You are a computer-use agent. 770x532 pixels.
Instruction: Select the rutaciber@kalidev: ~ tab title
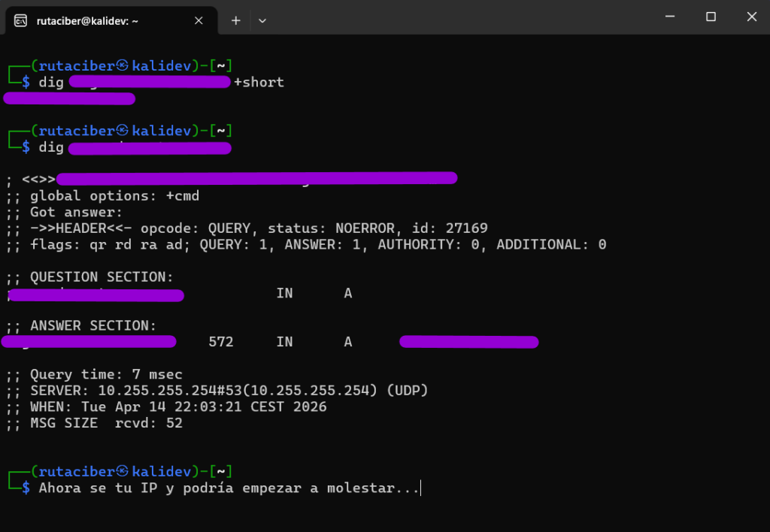coord(87,21)
